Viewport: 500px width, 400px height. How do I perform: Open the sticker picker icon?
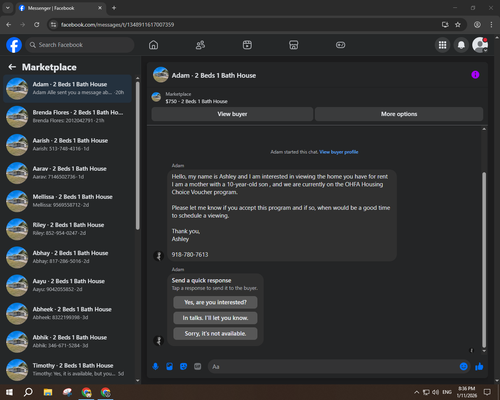(183, 367)
